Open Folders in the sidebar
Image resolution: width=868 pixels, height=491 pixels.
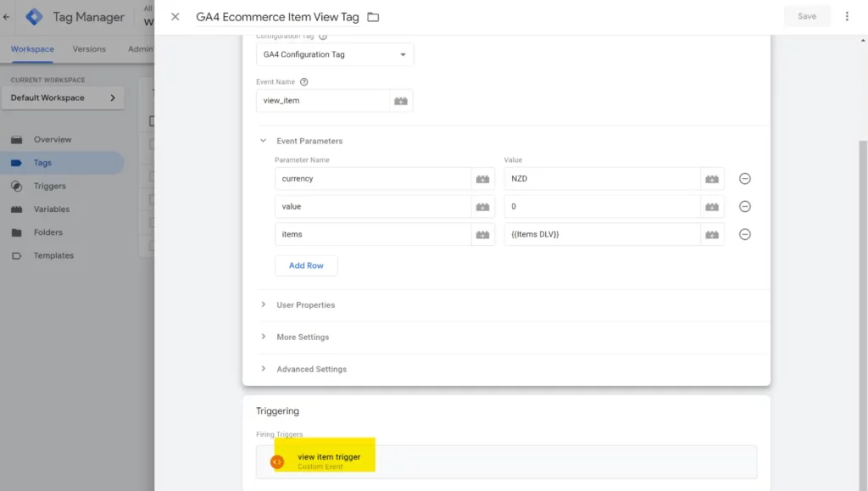click(x=48, y=232)
